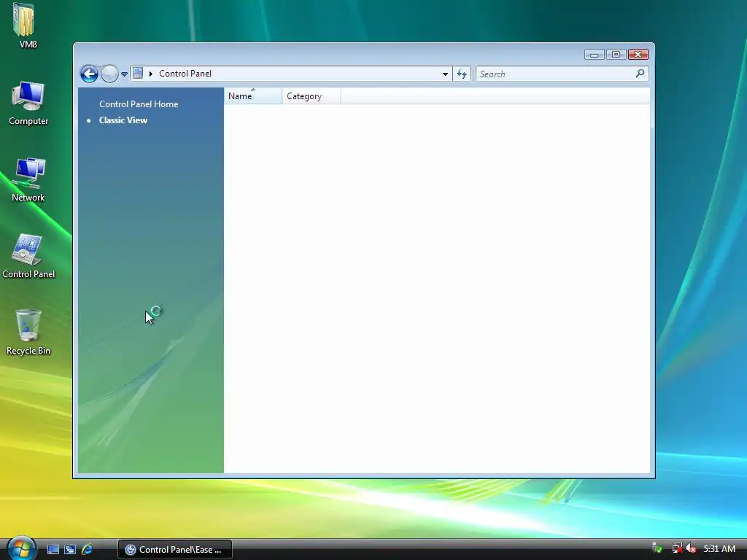Viewport: 747px width, 560px height.
Task: Activate the Control Panel\Ease taskbar button
Action: coord(175,550)
